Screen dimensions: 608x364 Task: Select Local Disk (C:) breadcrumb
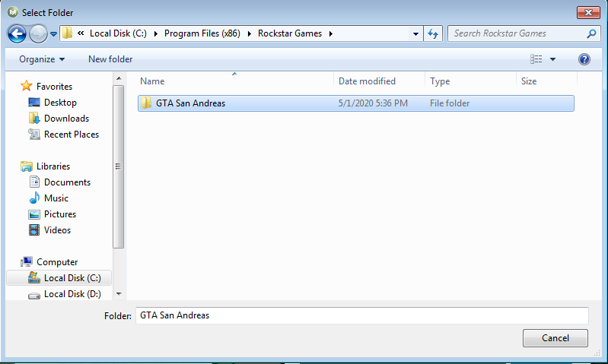pos(118,33)
